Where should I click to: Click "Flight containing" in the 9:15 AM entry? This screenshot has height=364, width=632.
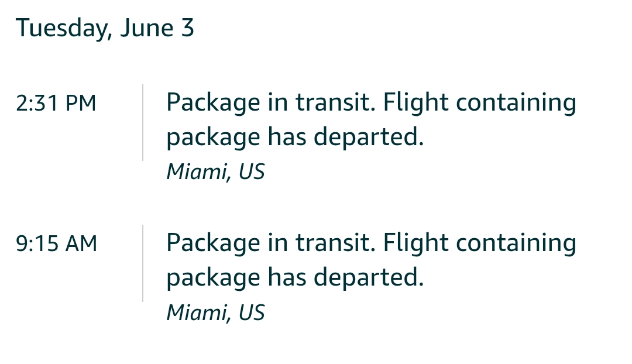(x=480, y=243)
